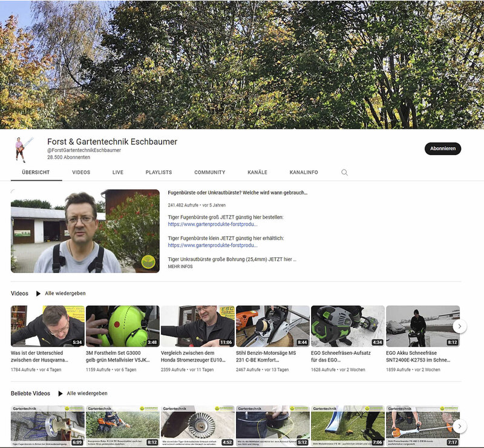Screen dimensions: 484x448
Task: Click the 'Videos' section heading
Action: [x=19, y=294]
